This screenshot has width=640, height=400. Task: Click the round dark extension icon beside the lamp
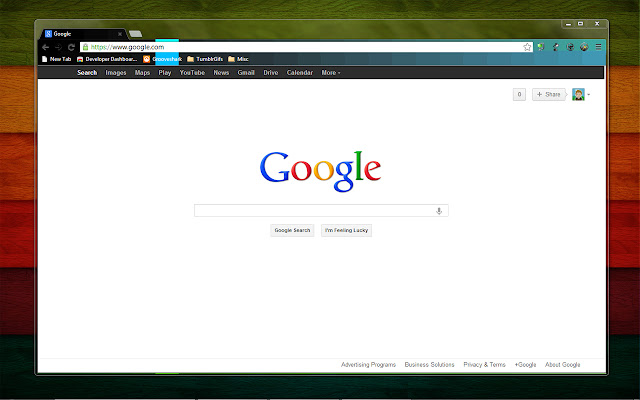(x=570, y=47)
